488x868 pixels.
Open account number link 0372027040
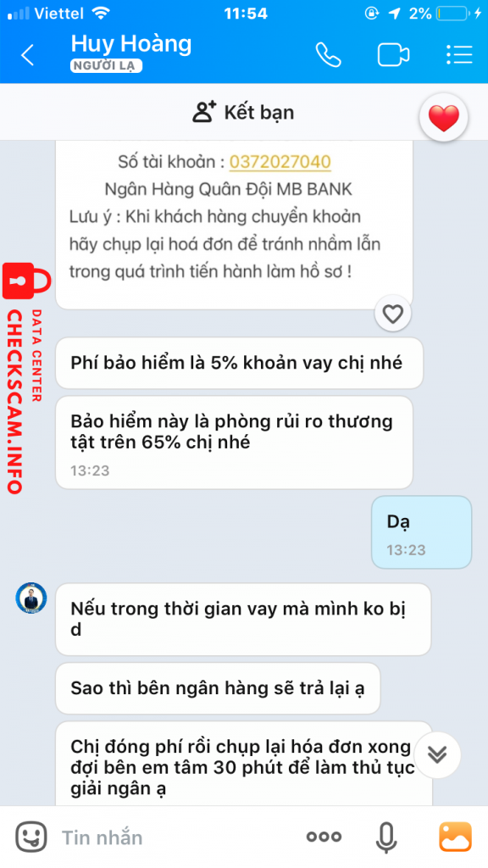(x=280, y=162)
